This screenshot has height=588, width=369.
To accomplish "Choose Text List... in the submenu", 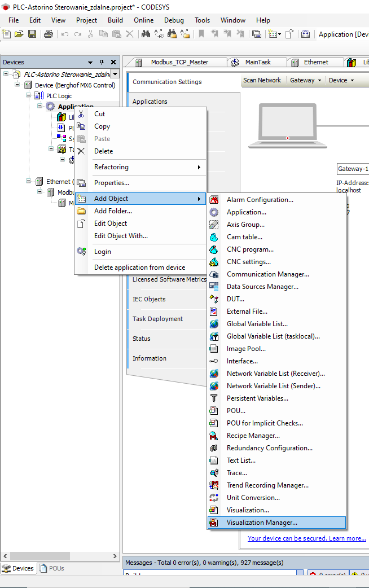I will click(x=276, y=460).
